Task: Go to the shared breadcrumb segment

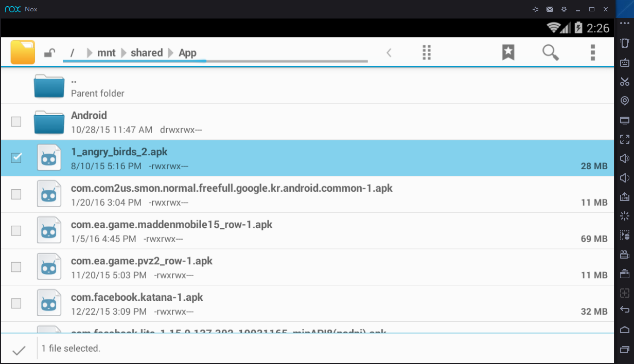Action: pyautogui.click(x=147, y=53)
